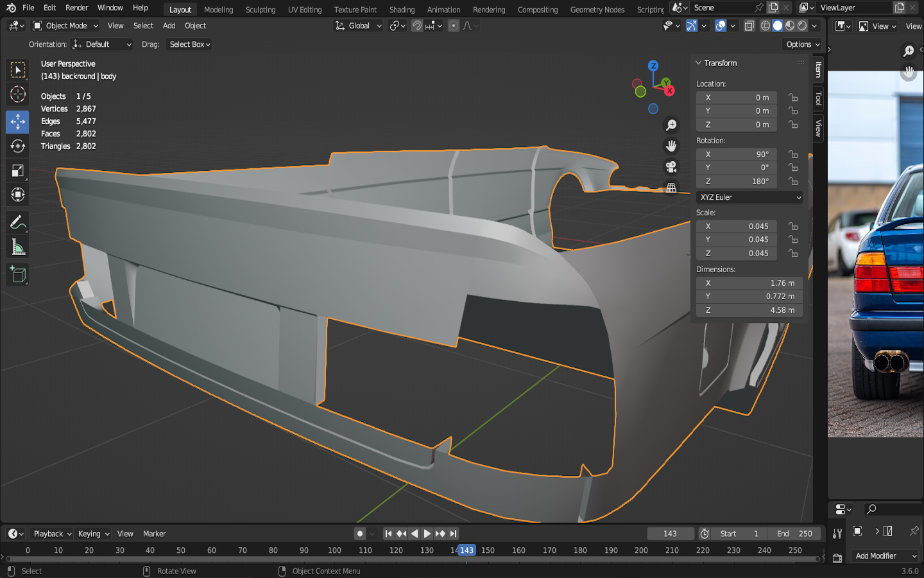
Task: Click the Scale X value field
Action: coord(737,226)
